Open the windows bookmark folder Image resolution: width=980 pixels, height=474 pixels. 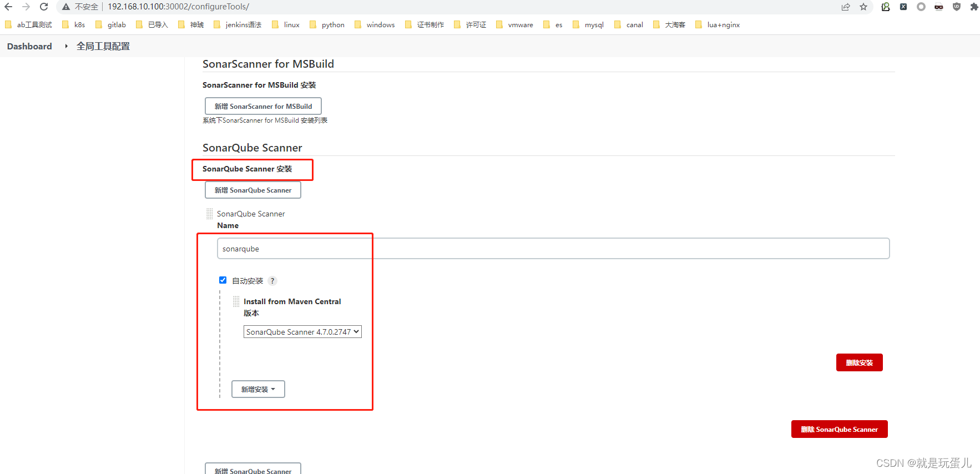click(x=375, y=24)
